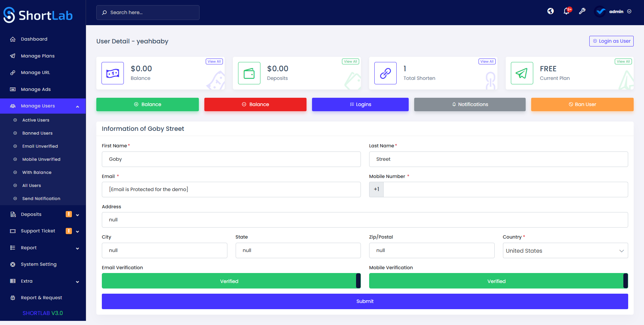Viewport: 644px width, 325px height.
Task: Click the Manage Ads sidebar icon
Action: (13, 89)
